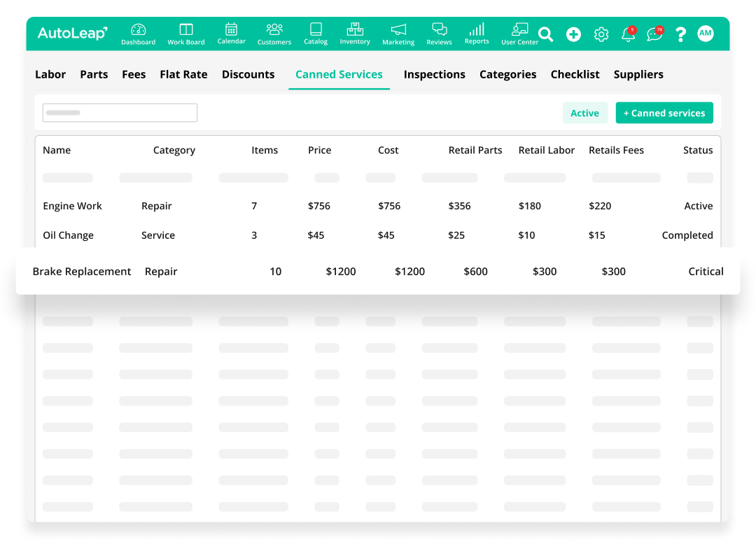Click the 10 items count for Brake Replacement
Screen dimensions: 756x542
(x=275, y=272)
